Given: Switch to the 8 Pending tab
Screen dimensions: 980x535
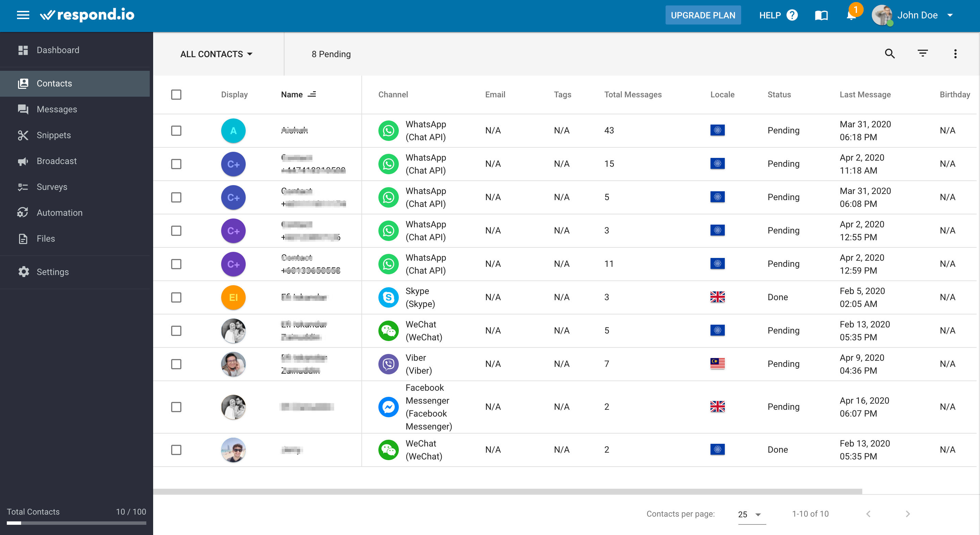Looking at the screenshot, I should coord(332,54).
